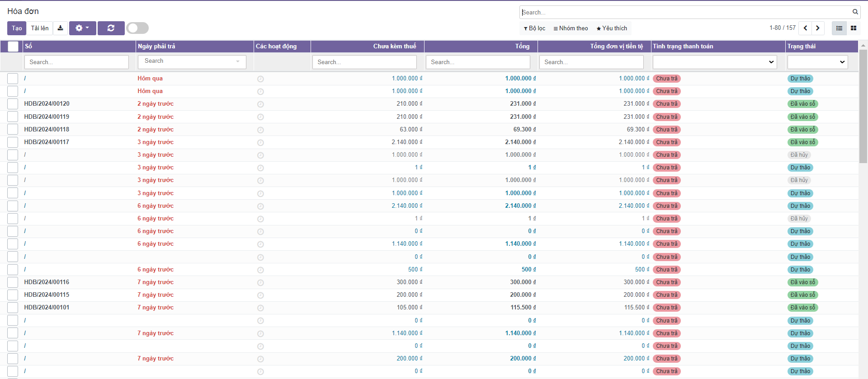868x379 pixels.
Task: Toggle the switch next to refresh
Action: click(x=137, y=28)
